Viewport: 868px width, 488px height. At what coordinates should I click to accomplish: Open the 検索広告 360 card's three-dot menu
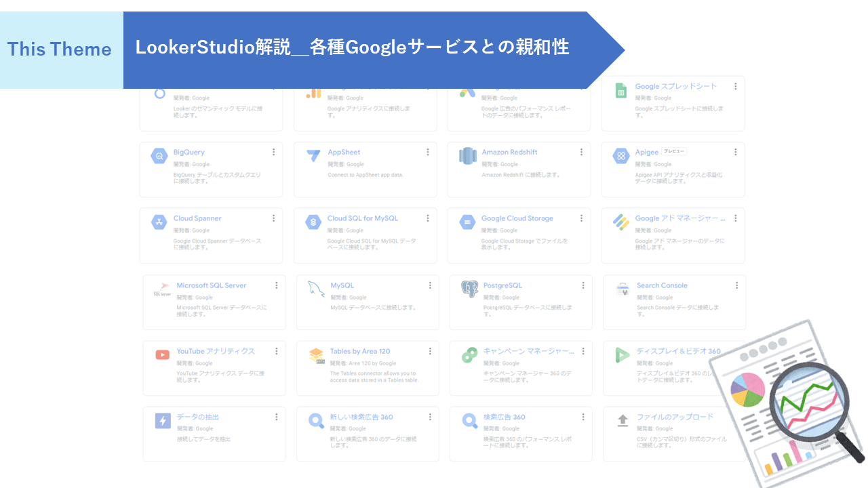tap(583, 417)
